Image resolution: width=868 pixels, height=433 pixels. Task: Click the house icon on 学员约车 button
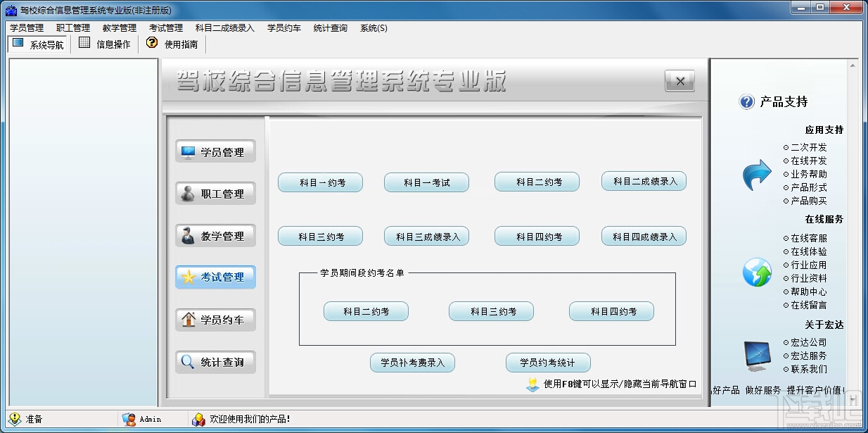[x=188, y=320]
